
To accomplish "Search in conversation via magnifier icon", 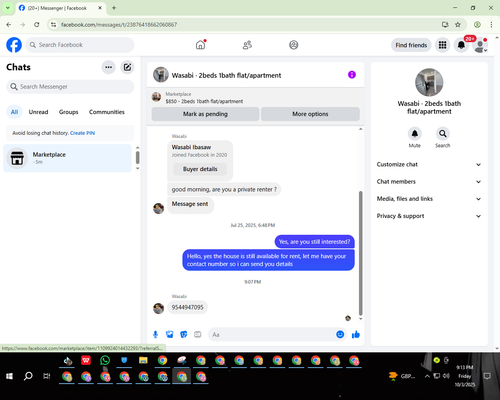I will point(443,134).
